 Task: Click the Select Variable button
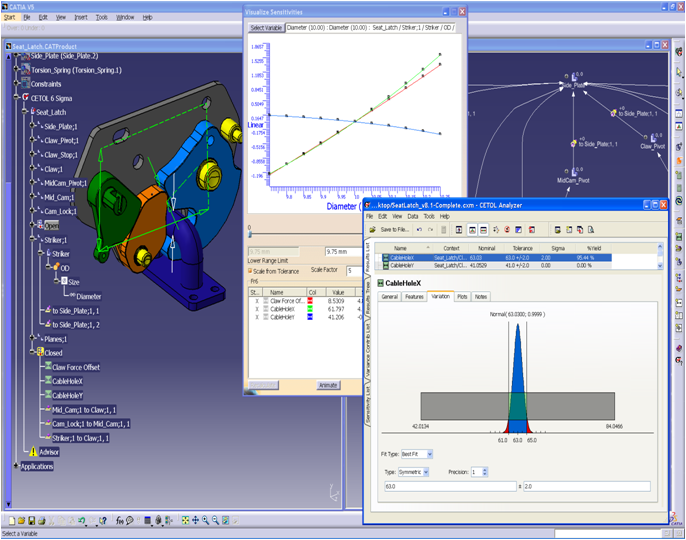click(266, 28)
